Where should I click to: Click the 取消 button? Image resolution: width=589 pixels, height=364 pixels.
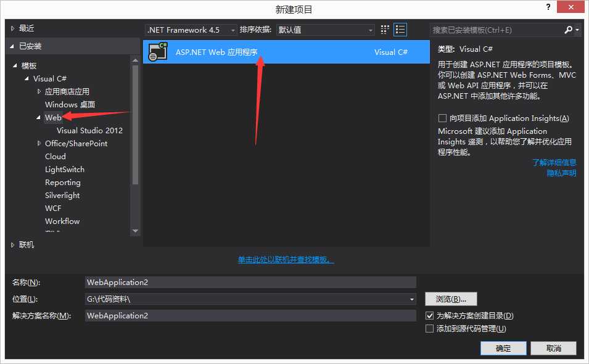tap(554, 348)
